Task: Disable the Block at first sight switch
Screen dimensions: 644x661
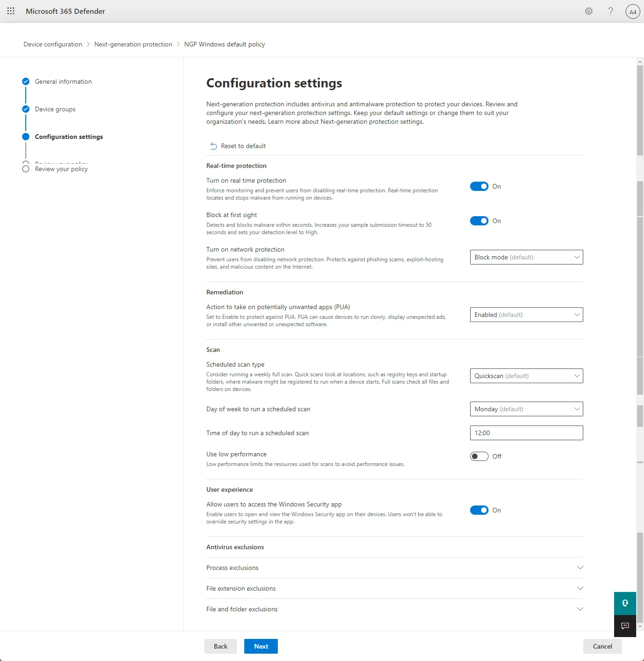Action: pos(479,221)
